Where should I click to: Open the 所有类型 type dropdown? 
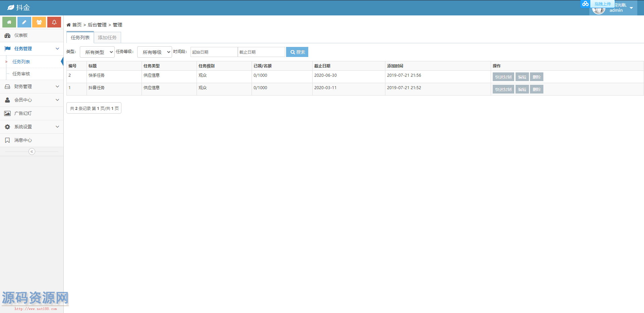point(97,52)
